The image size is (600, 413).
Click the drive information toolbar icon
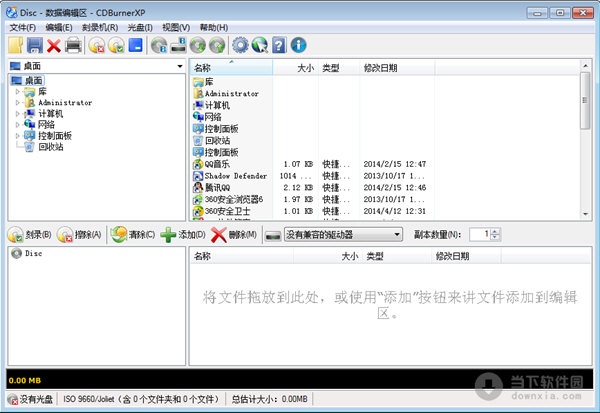pyautogui.click(x=178, y=46)
